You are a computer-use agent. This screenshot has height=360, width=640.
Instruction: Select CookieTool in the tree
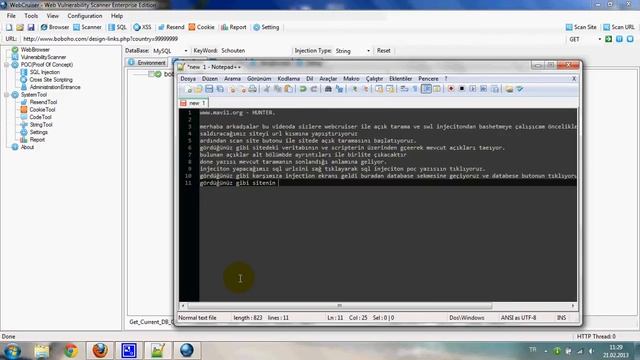(42, 109)
